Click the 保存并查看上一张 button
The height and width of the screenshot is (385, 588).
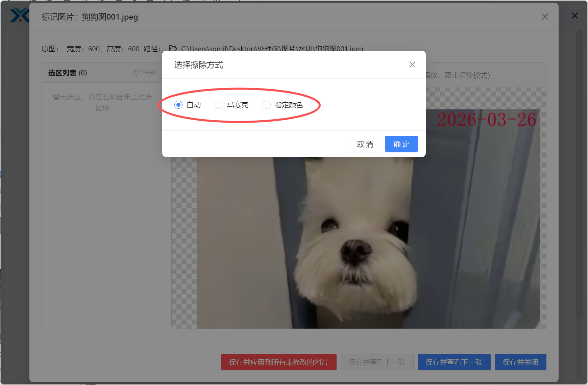[x=377, y=362]
